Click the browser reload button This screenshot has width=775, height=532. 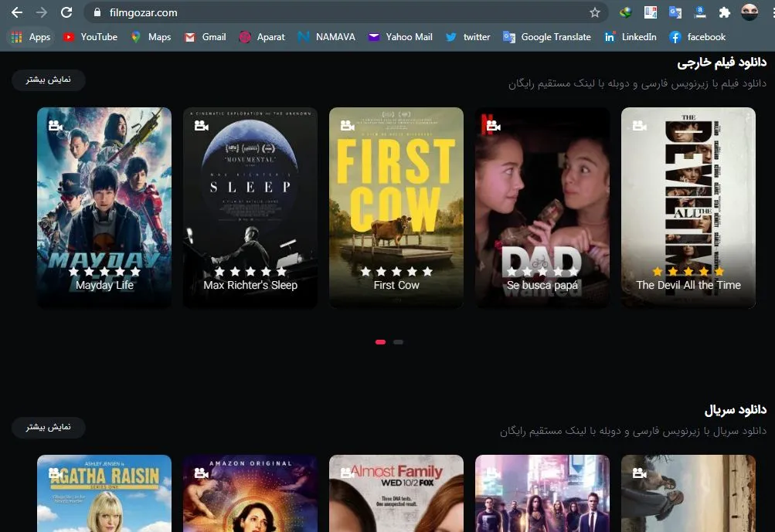pos(66,12)
